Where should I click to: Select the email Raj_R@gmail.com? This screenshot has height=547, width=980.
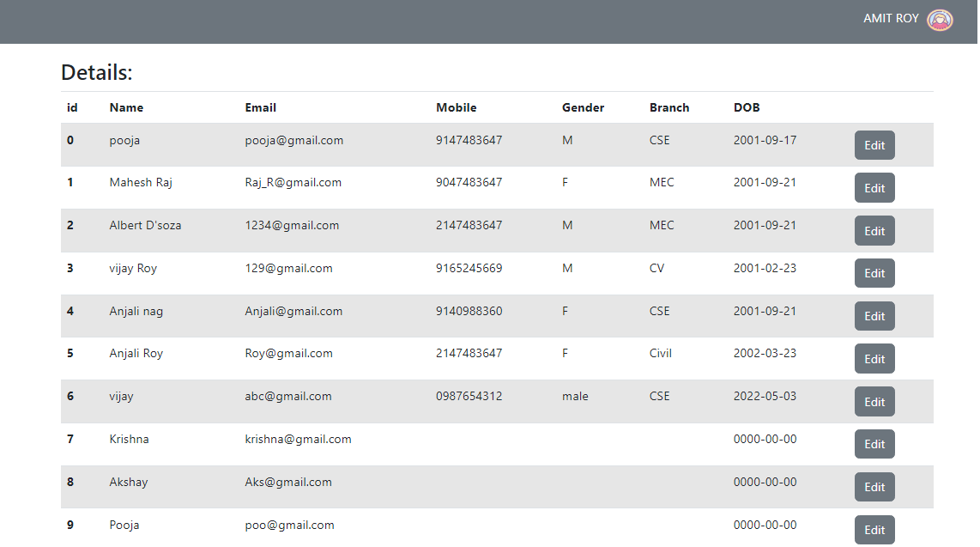[293, 183]
